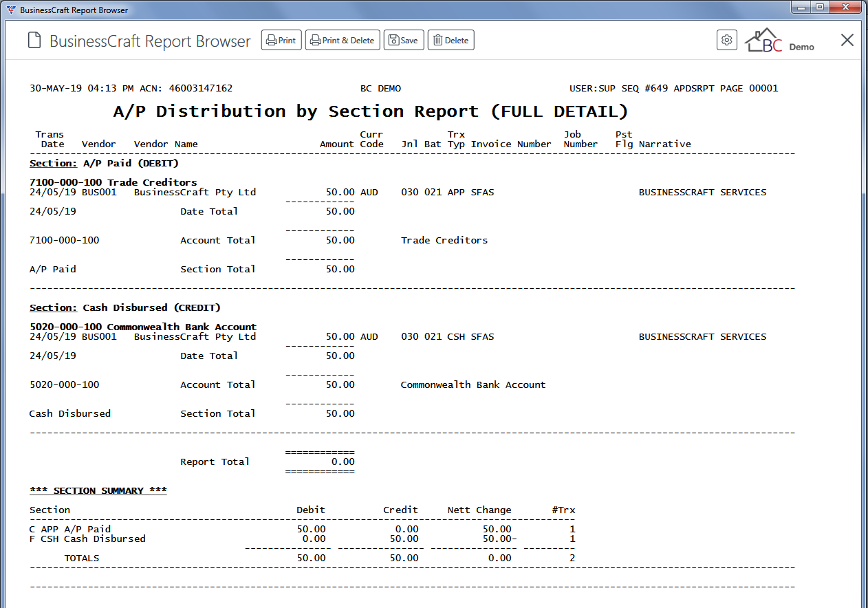Click the Print button in the toolbar

281,41
